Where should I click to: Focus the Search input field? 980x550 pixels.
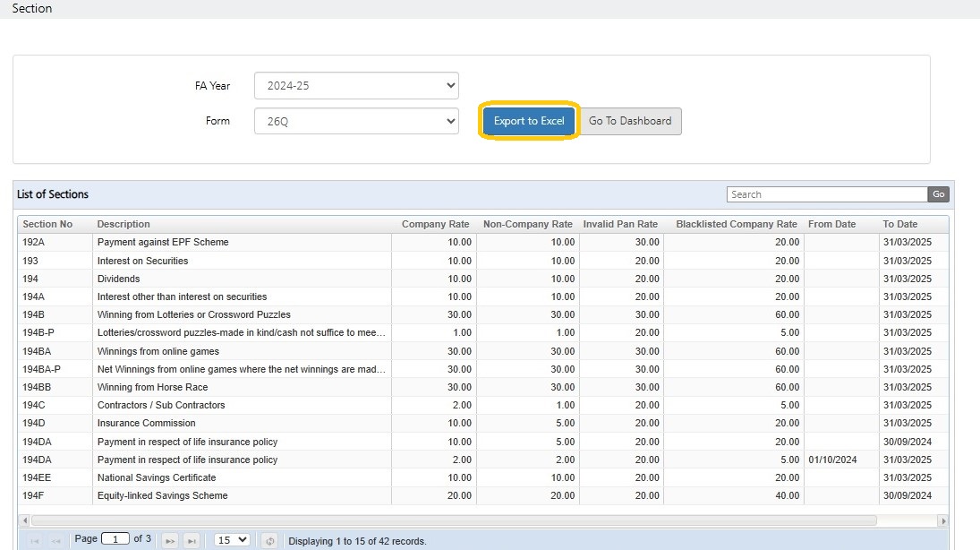tap(827, 194)
